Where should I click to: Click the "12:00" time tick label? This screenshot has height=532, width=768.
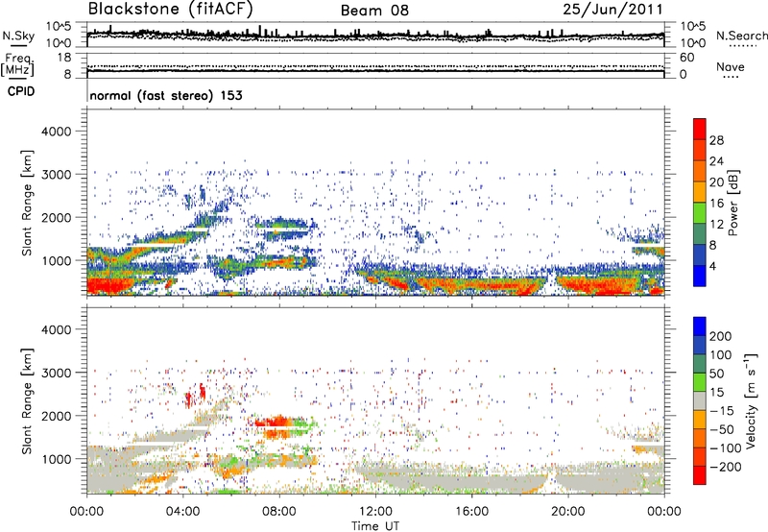(375, 512)
